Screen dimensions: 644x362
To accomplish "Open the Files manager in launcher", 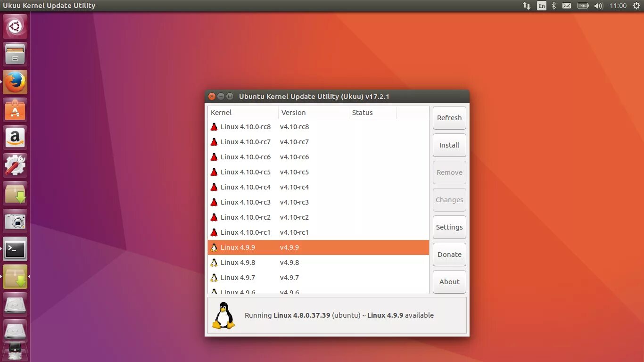I will click(15, 54).
